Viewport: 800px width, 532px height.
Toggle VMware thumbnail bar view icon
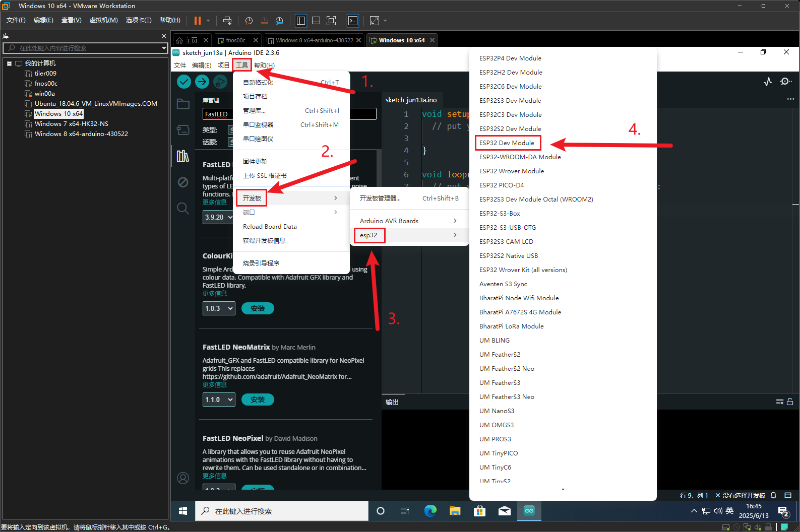316,21
